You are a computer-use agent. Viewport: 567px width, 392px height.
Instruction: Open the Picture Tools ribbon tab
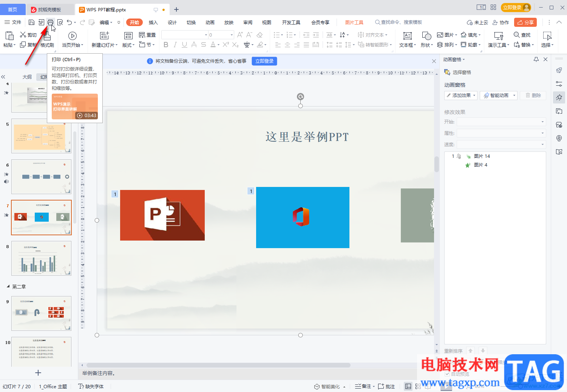tap(354, 22)
